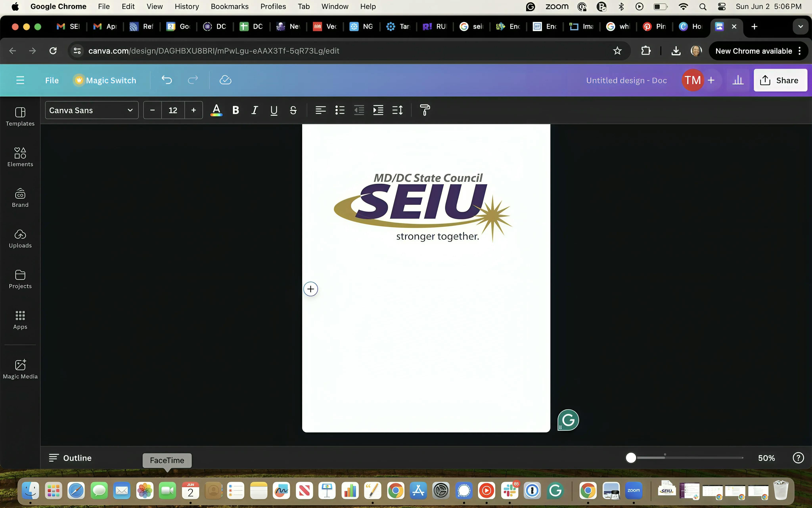
Task: Switch to the Pinterest tab
Action: tap(654, 27)
